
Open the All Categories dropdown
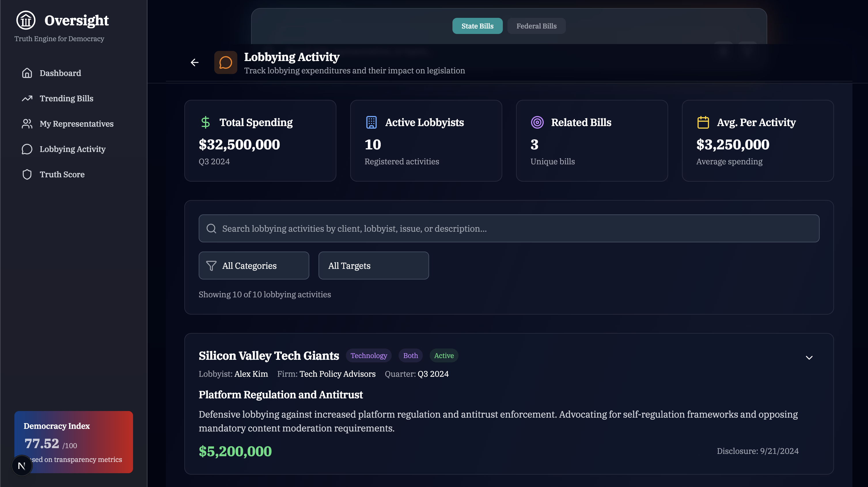[x=254, y=265]
